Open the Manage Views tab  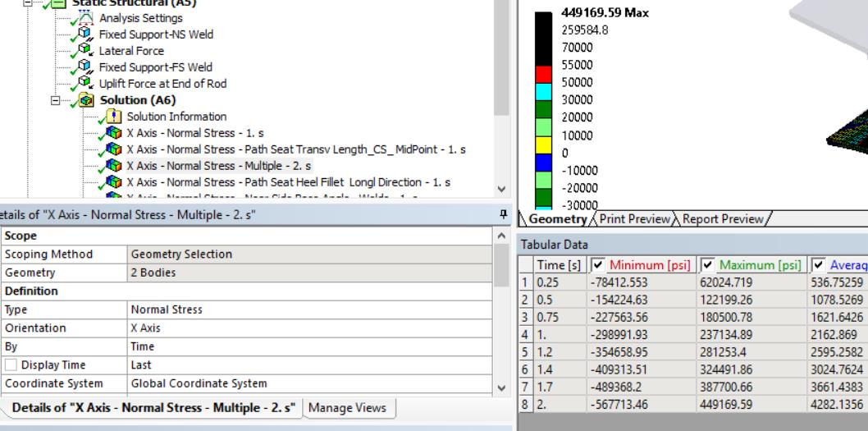(x=347, y=408)
